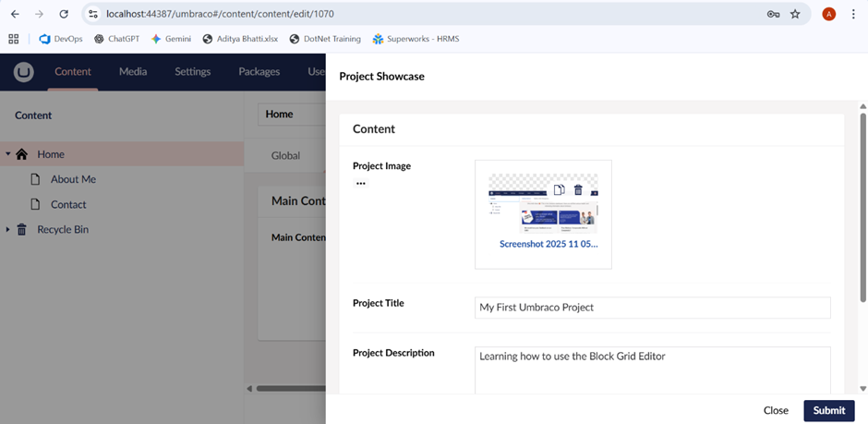Bookmark this page with the star icon

[795, 14]
